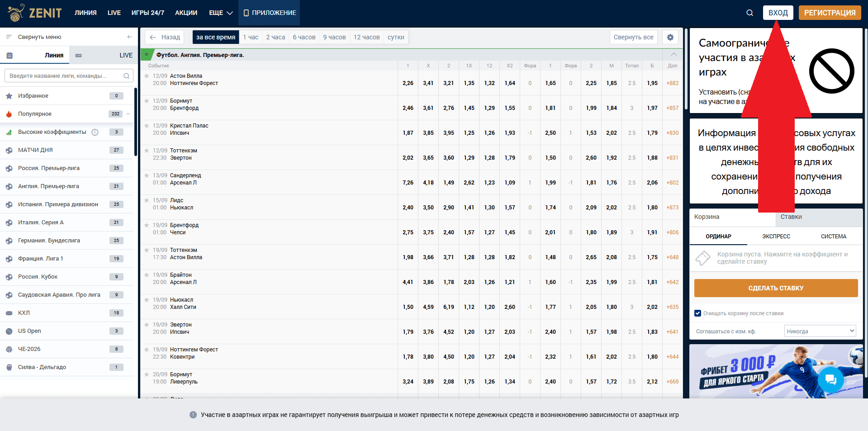Click the back arrow collapsing side menu
Image resolution: width=868 pixels, height=431 pixels.
click(x=129, y=37)
